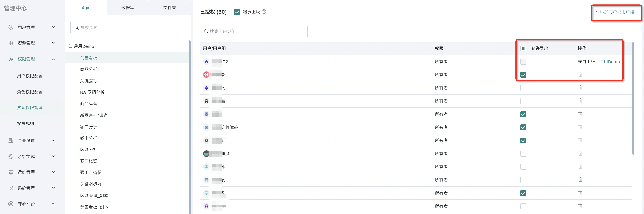Click the help icon beside 继承上级
This screenshot has width=644, height=214.
[x=264, y=12]
